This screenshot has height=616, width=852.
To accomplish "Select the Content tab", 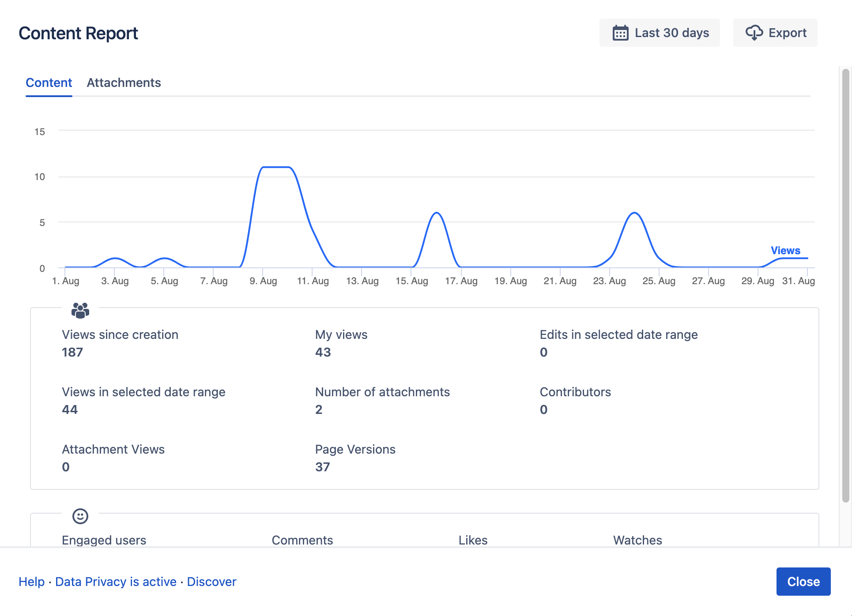I will coord(49,83).
